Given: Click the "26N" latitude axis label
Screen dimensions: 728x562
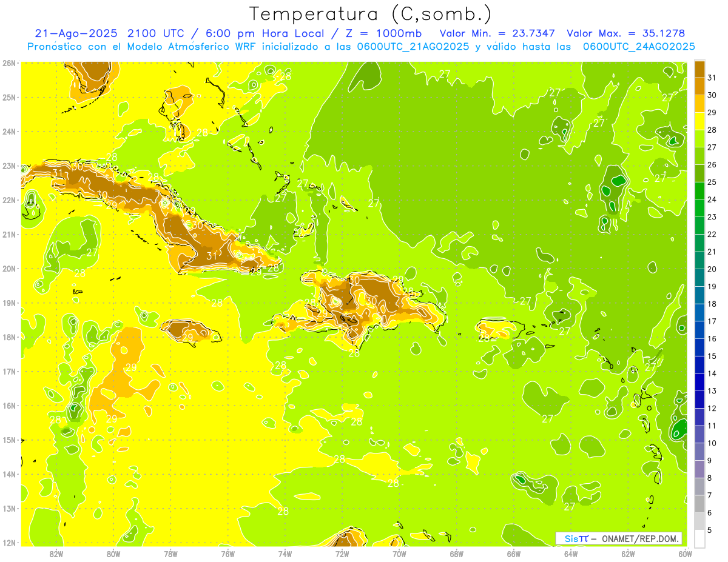Looking at the screenshot, I should pos(9,63).
